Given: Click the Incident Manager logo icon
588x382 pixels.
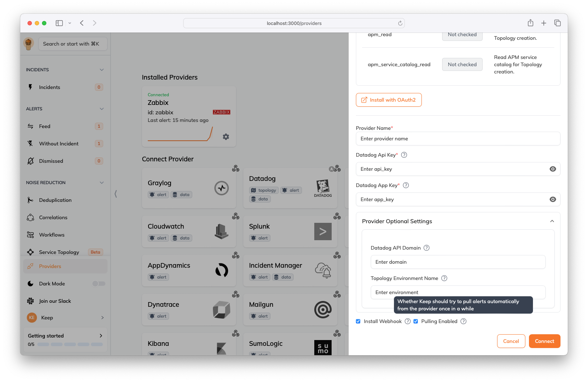Looking at the screenshot, I should 323,270.
